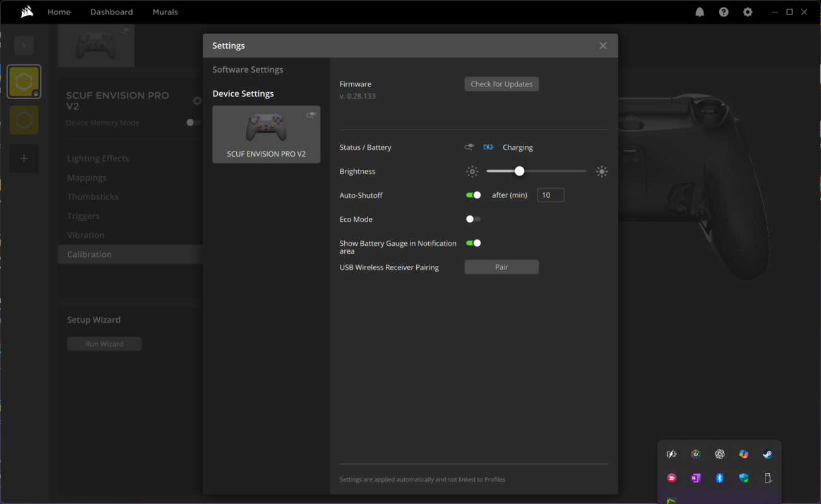Image resolution: width=821 pixels, height=504 pixels.
Task: Go to the Dashboard tab
Action: pyautogui.click(x=111, y=12)
